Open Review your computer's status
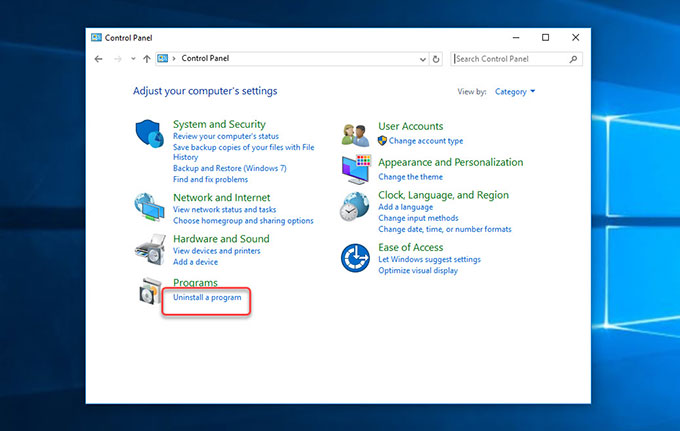This screenshot has height=431, width=680. [226, 136]
